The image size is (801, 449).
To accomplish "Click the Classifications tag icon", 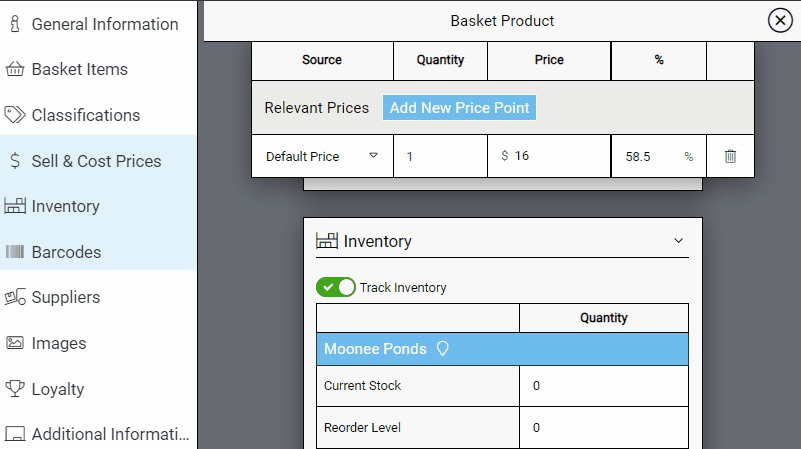I will pos(15,115).
